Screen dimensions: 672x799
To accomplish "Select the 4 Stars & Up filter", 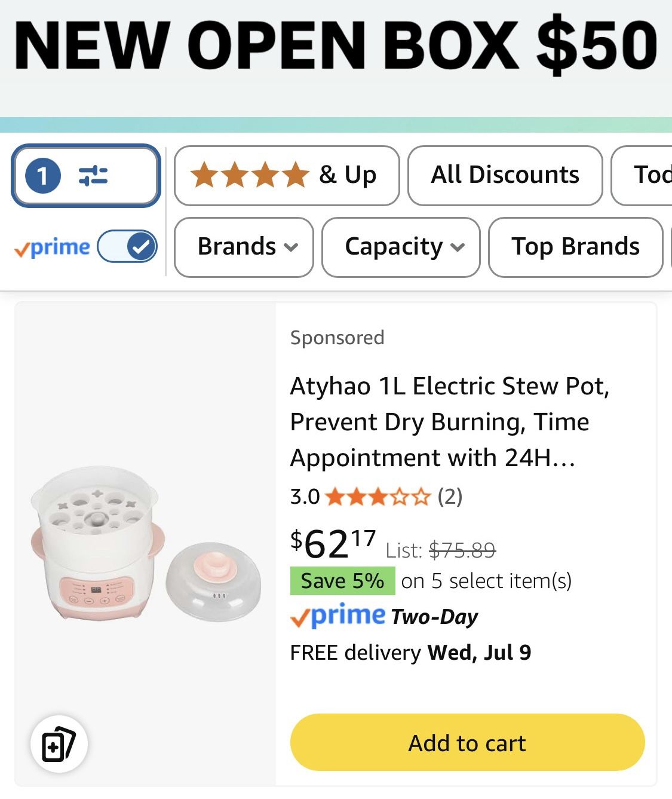I will coord(286,175).
